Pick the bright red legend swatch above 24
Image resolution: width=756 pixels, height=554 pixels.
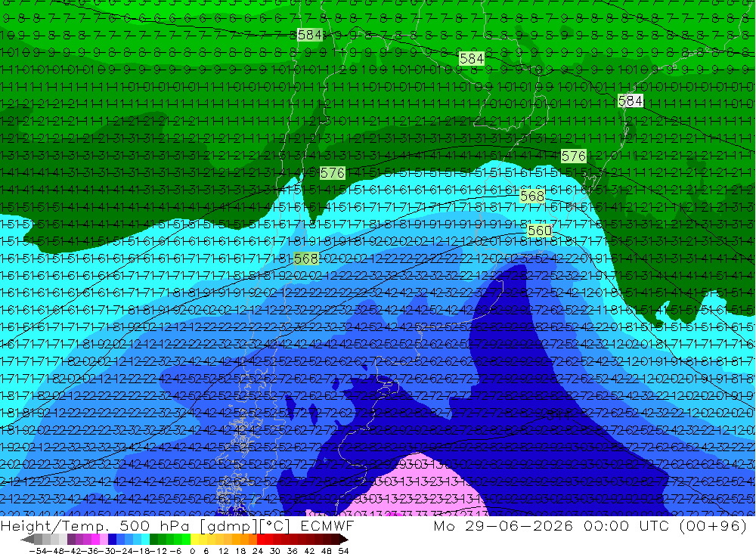click(x=261, y=540)
